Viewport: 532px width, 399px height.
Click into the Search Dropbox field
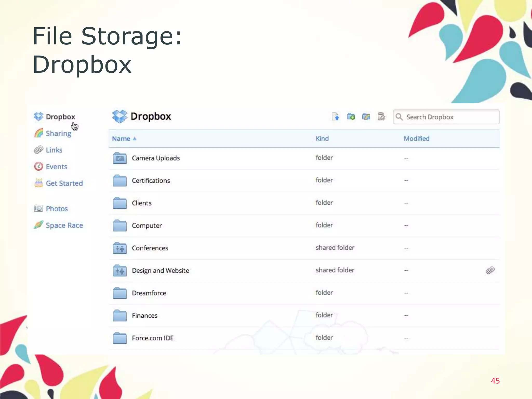pos(446,117)
